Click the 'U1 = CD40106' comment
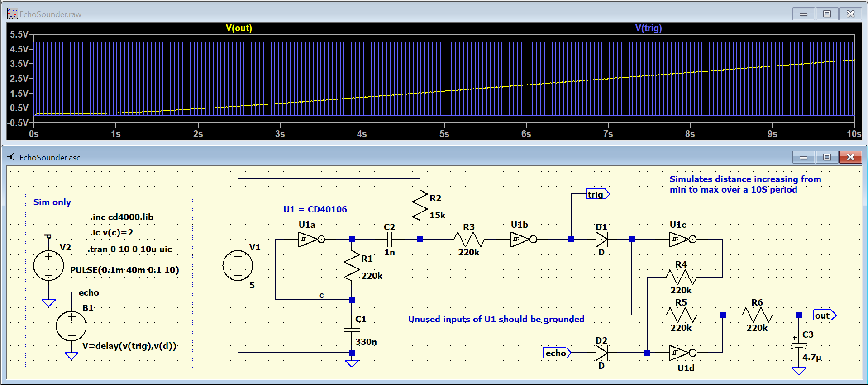868x386 pixels. point(315,209)
